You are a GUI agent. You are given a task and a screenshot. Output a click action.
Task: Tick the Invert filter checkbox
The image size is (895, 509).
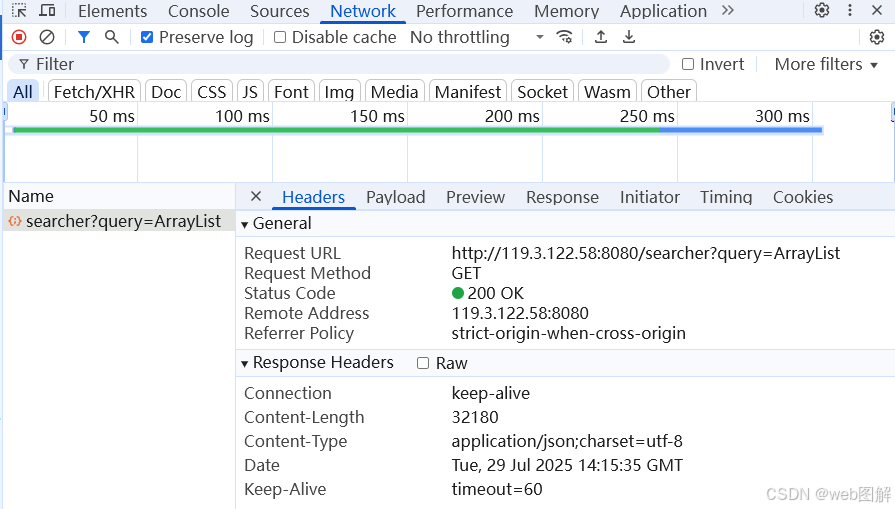(x=688, y=64)
